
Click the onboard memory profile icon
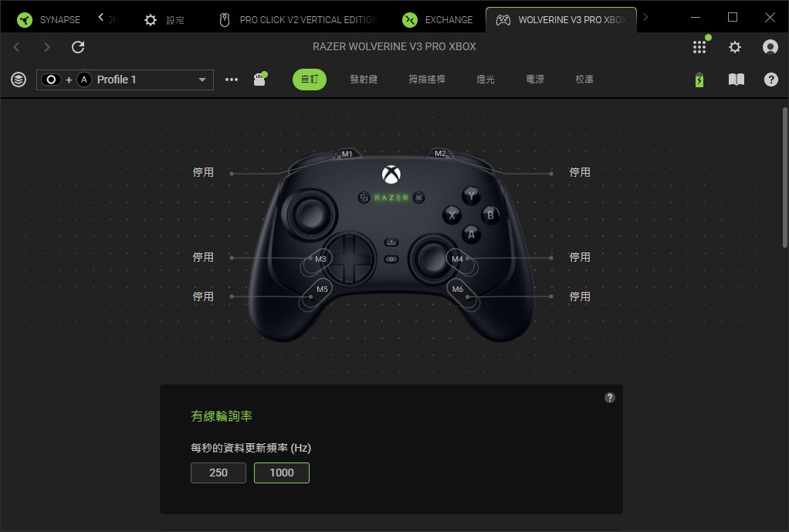point(259,79)
